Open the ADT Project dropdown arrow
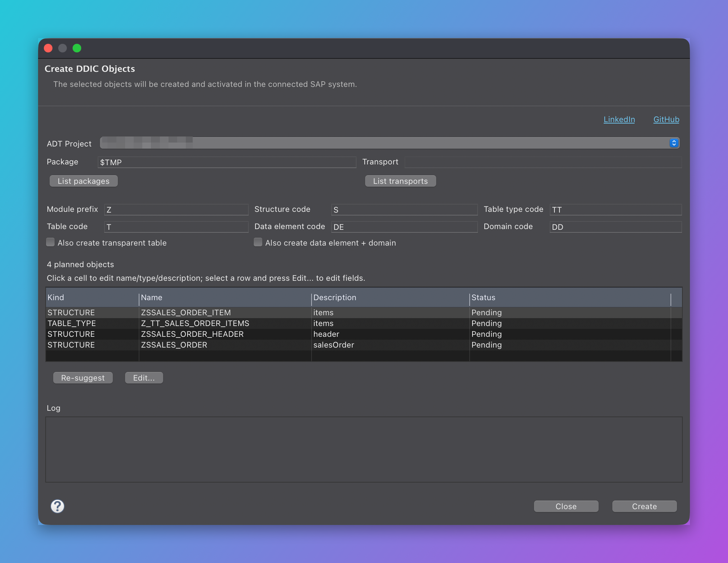 [674, 143]
